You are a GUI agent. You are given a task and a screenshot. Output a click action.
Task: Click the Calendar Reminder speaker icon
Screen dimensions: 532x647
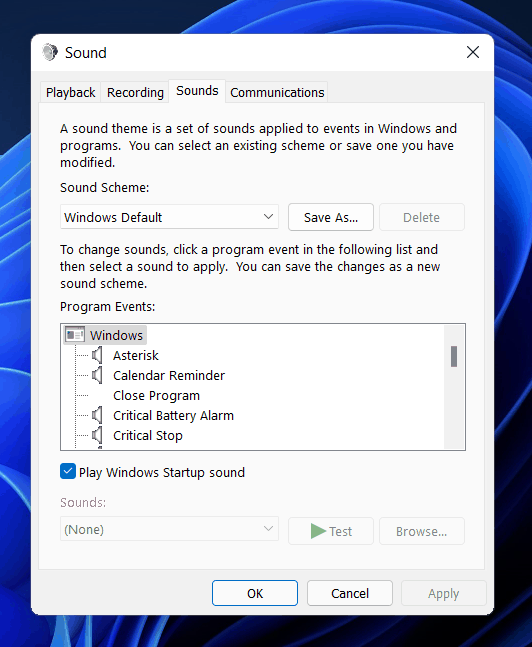pos(97,375)
